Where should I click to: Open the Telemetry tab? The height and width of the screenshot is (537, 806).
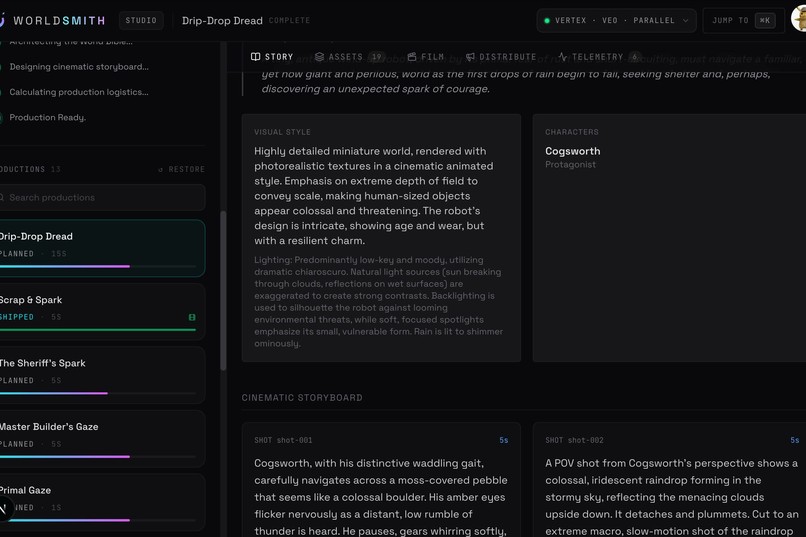598,57
